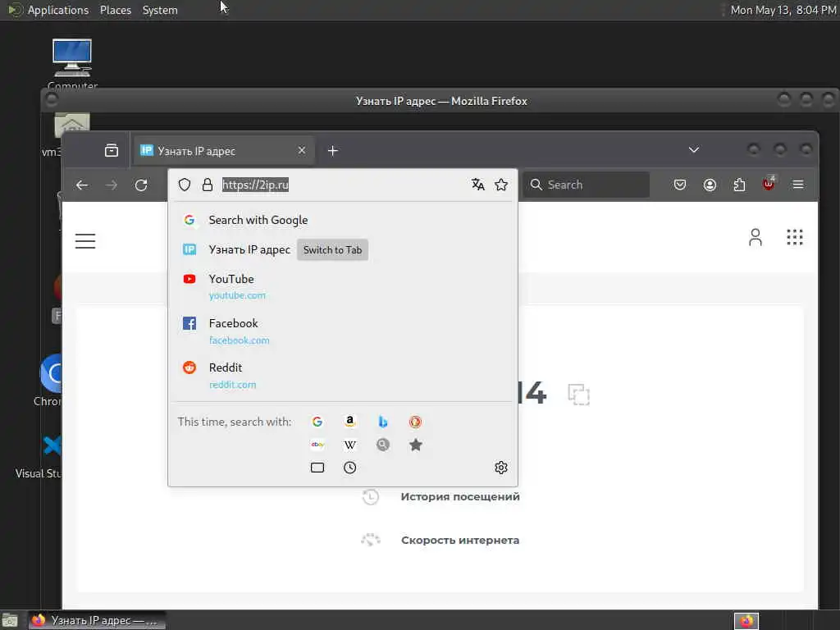Open the Places menu

tap(116, 10)
